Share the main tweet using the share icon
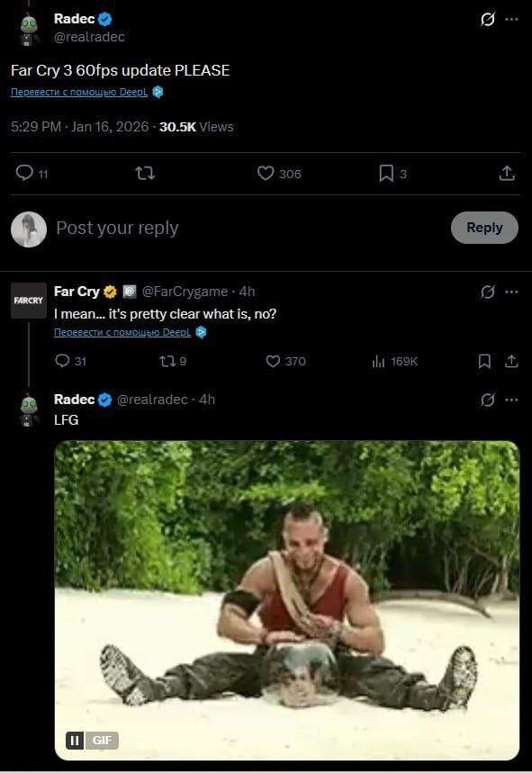 click(x=507, y=174)
